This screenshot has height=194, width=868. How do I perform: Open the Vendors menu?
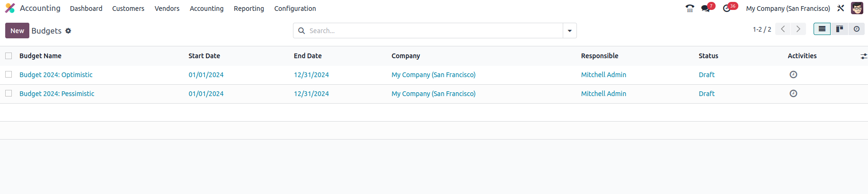167,9
